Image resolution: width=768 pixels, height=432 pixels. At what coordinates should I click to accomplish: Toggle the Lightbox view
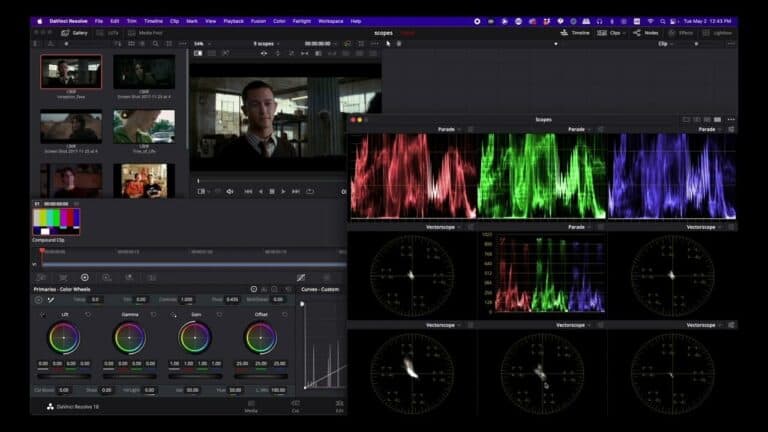click(x=716, y=32)
